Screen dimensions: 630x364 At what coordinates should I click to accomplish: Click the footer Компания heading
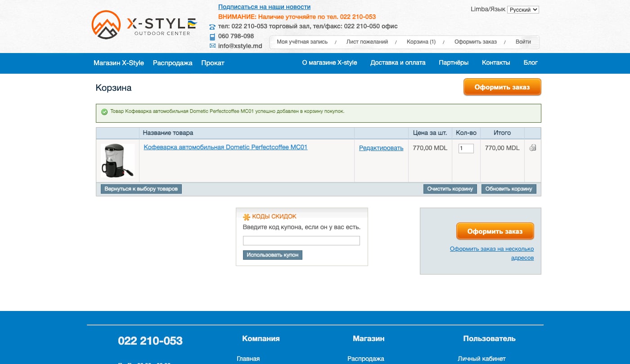tap(261, 338)
